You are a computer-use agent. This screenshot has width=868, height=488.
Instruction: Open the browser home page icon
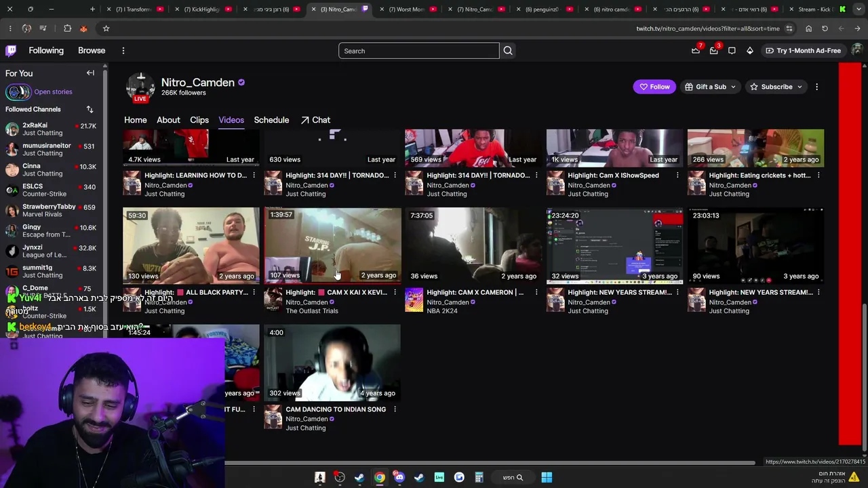click(x=808, y=28)
